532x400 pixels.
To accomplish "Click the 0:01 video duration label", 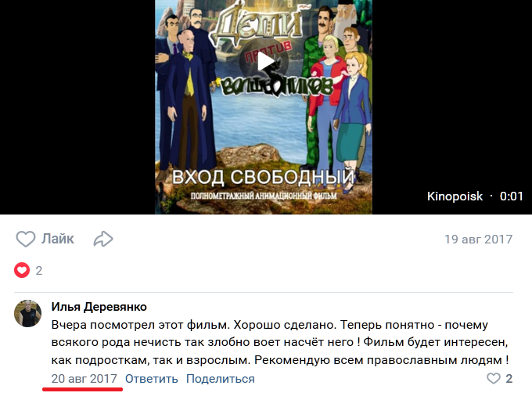I will tap(512, 196).
